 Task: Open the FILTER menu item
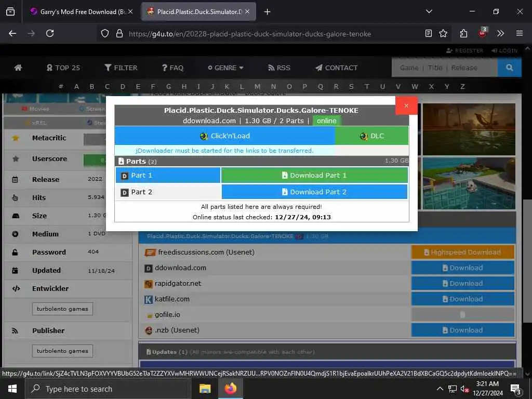coord(121,68)
